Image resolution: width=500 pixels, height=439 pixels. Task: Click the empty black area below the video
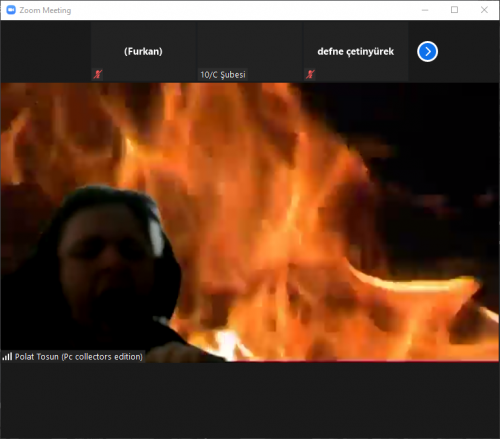pos(250,400)
